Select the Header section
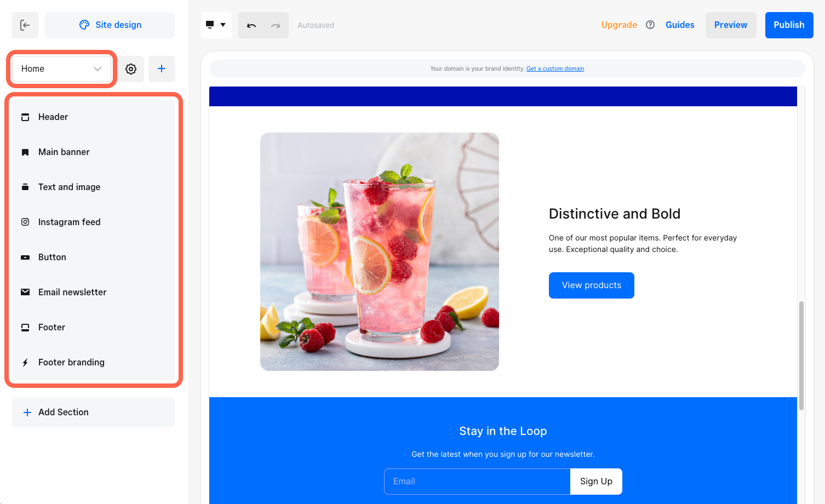The height and width of the screenshot is (504, 825). pos(94,117)
